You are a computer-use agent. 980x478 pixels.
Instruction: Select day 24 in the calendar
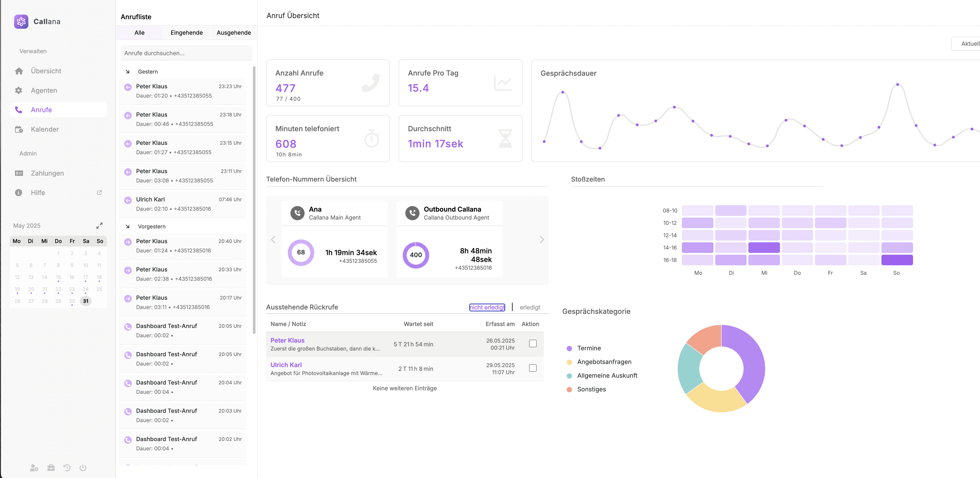[x=86, y=289]
